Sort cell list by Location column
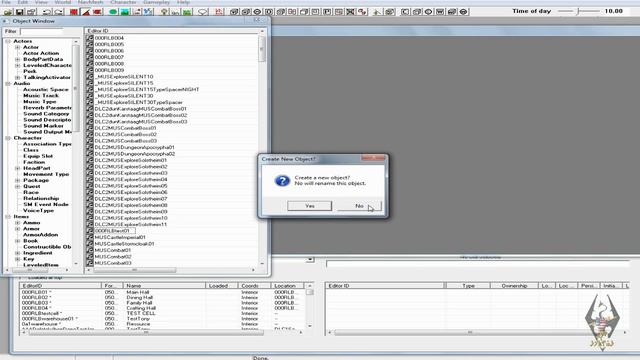This screenshot has height=360, width=640. coord(288,286)
